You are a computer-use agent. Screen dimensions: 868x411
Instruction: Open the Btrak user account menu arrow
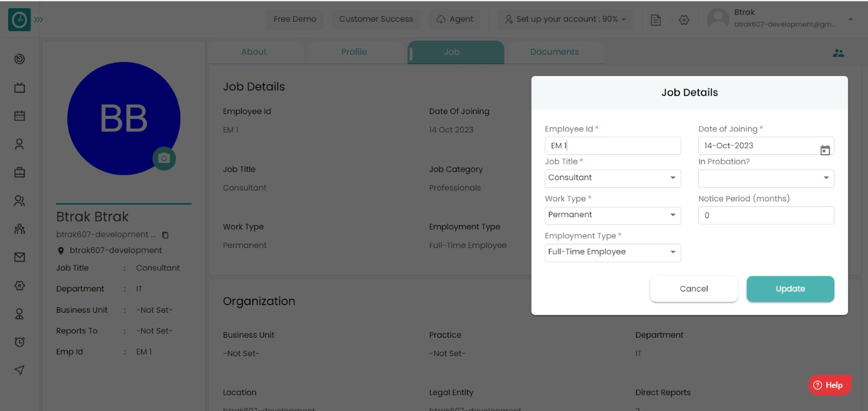(x=851, y=20)
